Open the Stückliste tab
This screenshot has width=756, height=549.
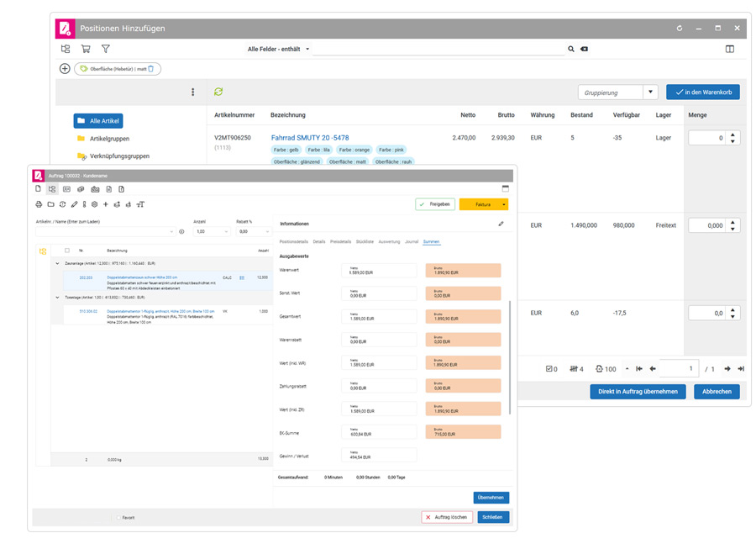point(365,241)
